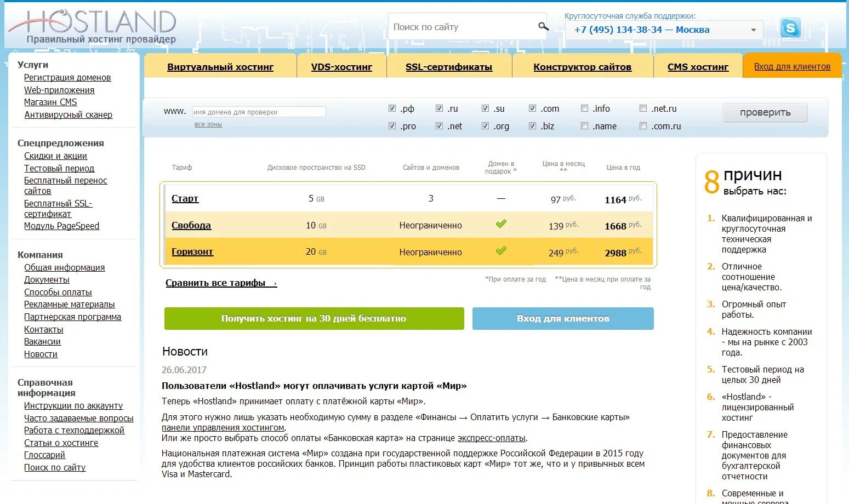Open Общая информация link
The width and height of the screenshot is (849, 504).
click(x=64, y=267)
